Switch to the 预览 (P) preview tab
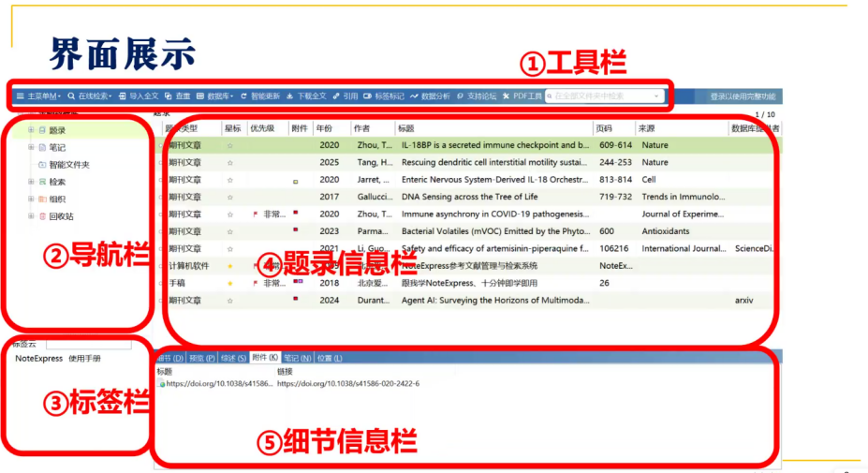The height and width of the screenshot is (473, 868). pyautogui.click(x=202, y=359)
